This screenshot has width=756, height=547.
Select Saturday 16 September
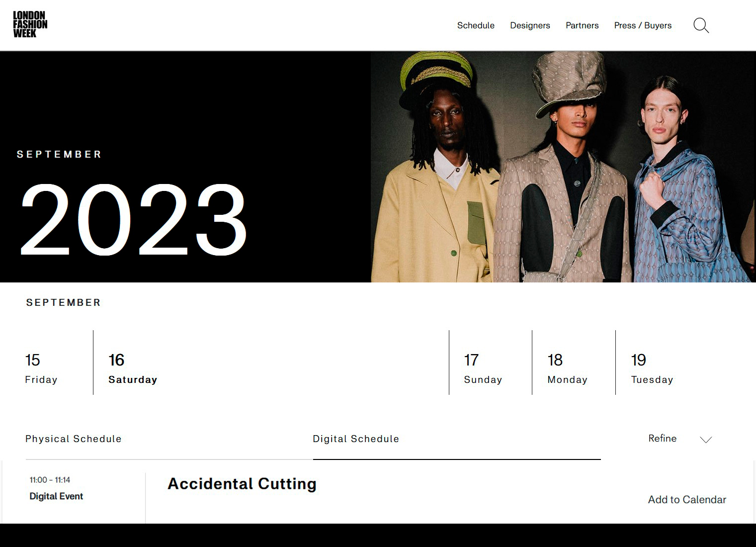point(133,368)
